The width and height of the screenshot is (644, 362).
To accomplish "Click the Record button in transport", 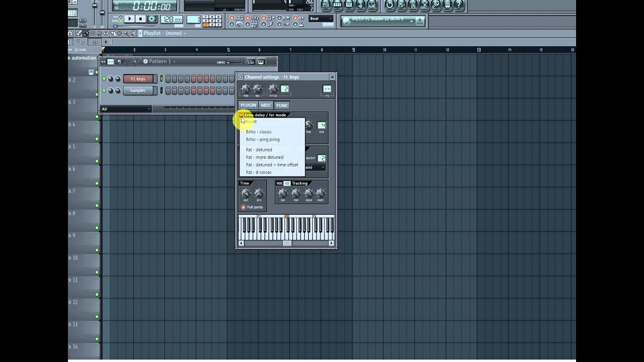I will click(151, 19).
